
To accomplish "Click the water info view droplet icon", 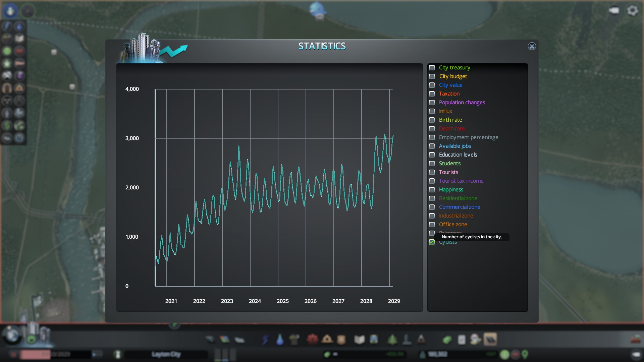I will pyautogui.click(x=19, y=26).
